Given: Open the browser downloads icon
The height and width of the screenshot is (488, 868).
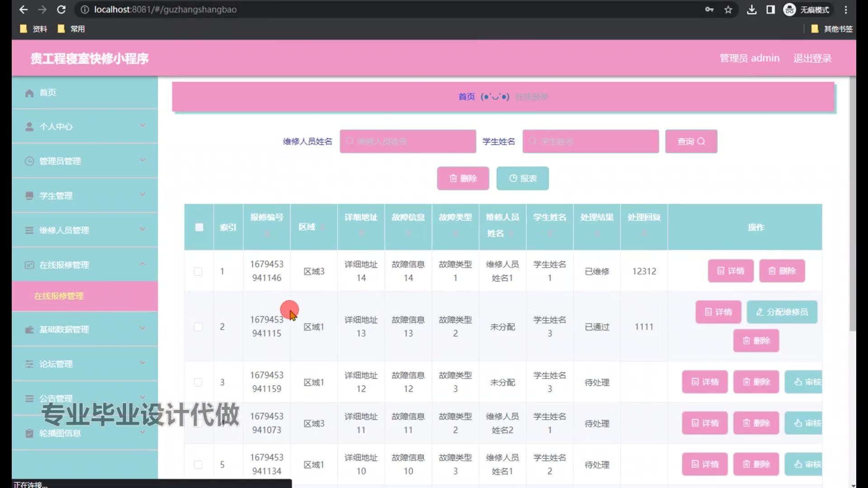Looking at the screenshot, I should point(751,9).
